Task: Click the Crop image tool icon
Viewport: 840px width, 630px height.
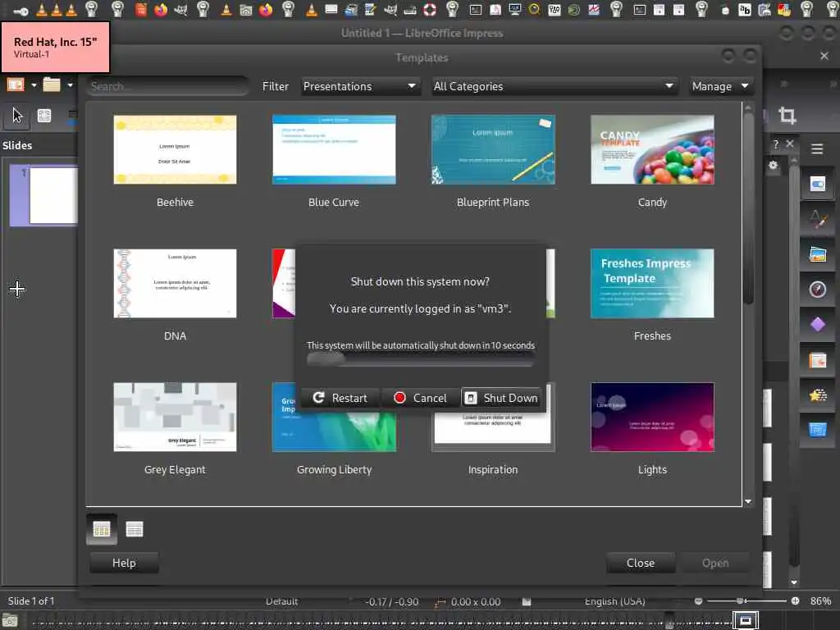Action: coord(787,115)
